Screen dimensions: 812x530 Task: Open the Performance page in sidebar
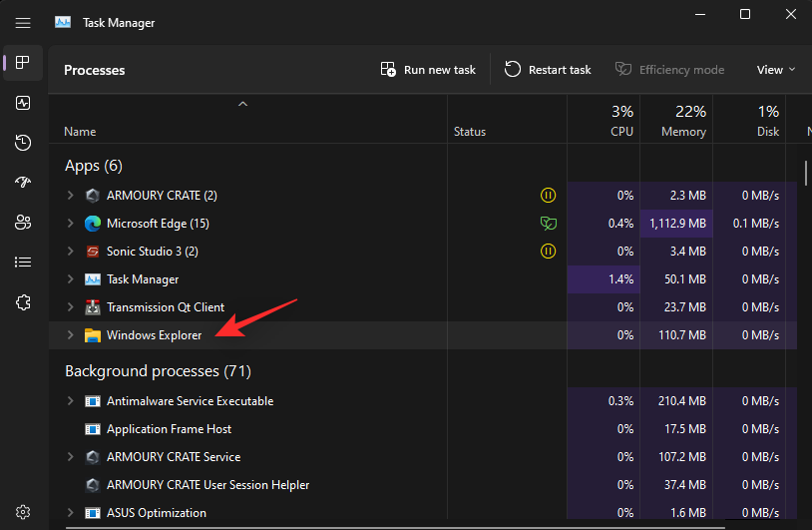pyautogui.click(x=23, y=103)
